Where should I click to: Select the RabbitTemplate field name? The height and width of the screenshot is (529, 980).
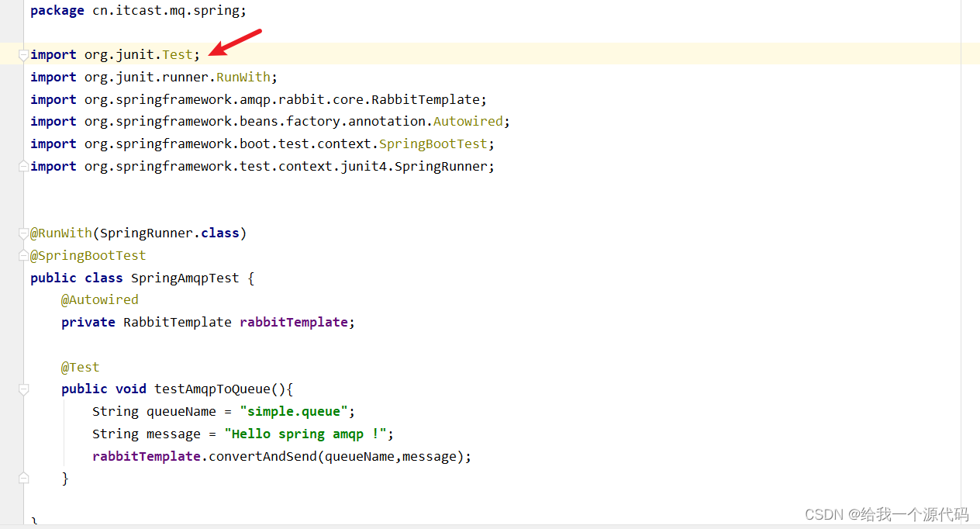[x=293, y=322]
